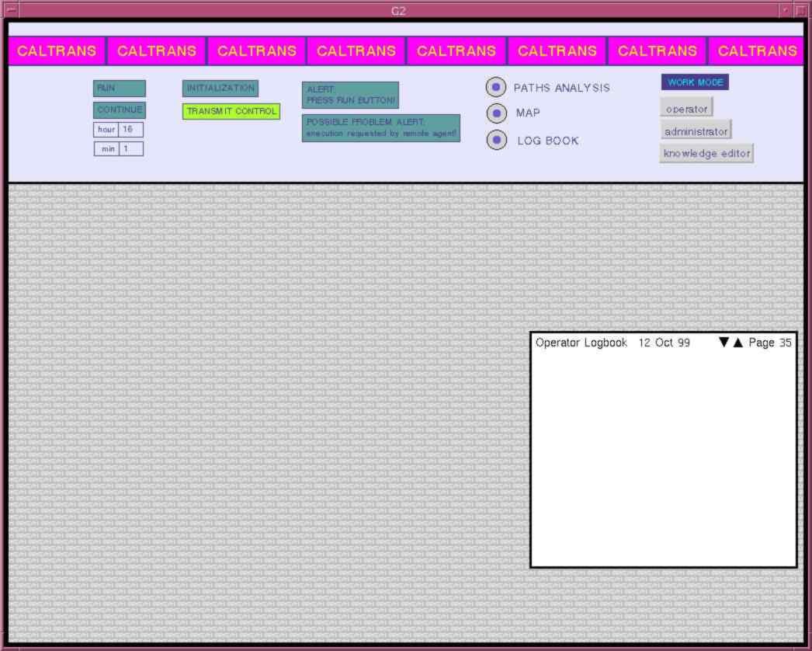Viewport: 812px width, 651px height.
Task: Click the 'ALERT: PRESS RUN BUTTON!' message
Action: point(351,95)
